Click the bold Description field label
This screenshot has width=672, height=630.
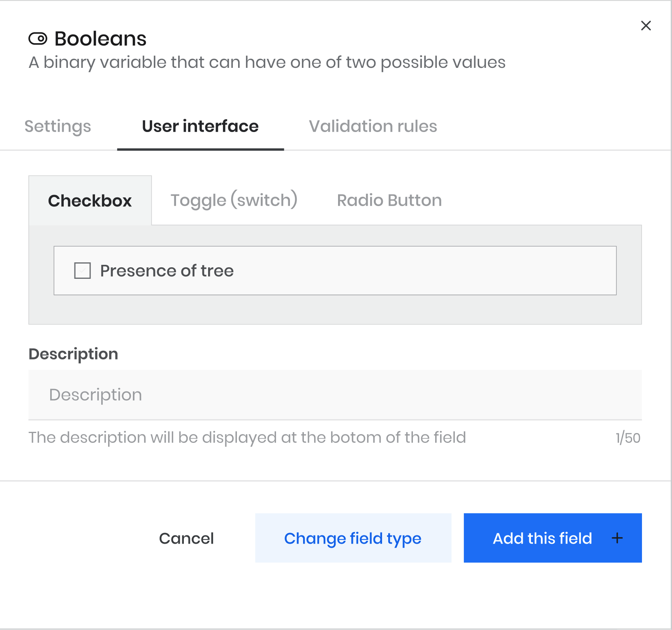73,354
